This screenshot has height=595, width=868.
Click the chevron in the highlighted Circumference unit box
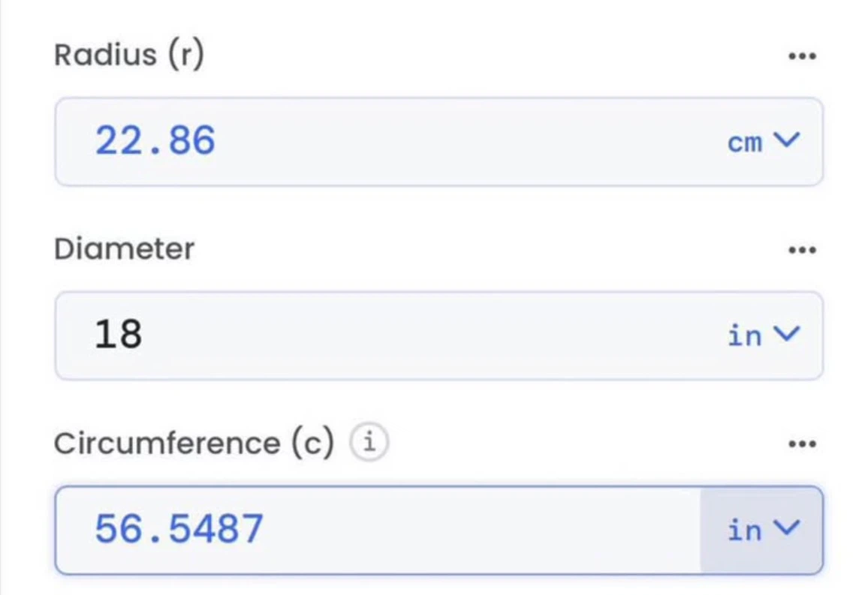coord(787,527)
